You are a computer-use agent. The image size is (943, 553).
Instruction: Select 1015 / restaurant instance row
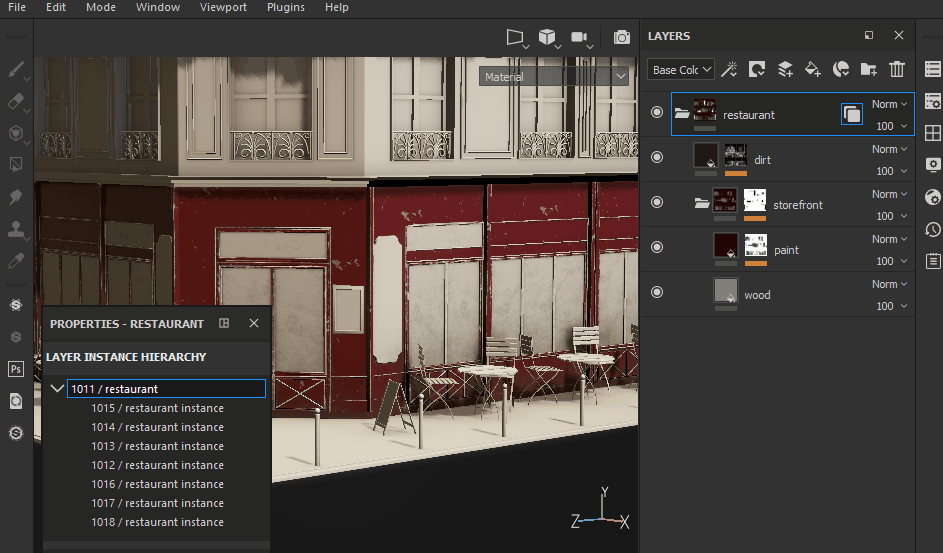tap(158, 408)
